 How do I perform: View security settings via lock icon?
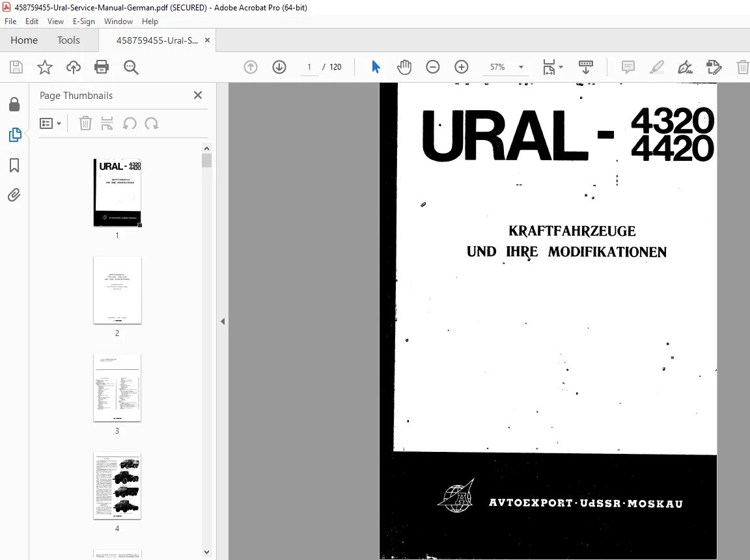pos(14,104)
